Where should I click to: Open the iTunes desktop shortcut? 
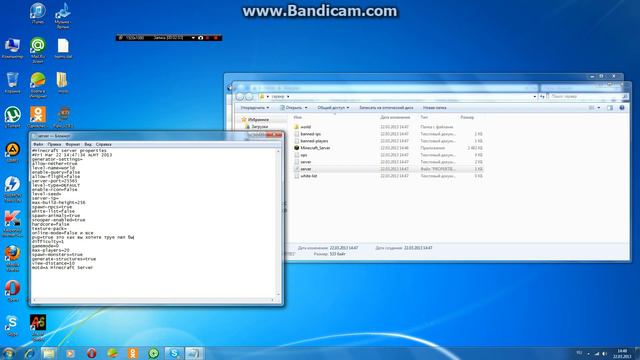point(38,13)
